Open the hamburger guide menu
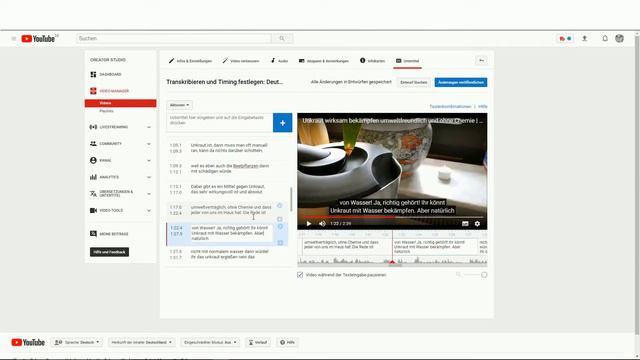 click(x=13, y=38)
